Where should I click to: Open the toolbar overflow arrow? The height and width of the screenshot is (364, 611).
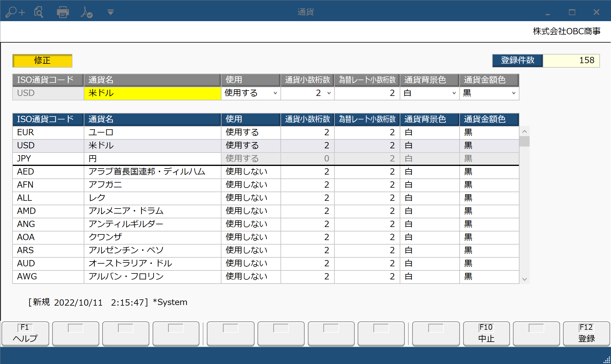pos(111,12)
